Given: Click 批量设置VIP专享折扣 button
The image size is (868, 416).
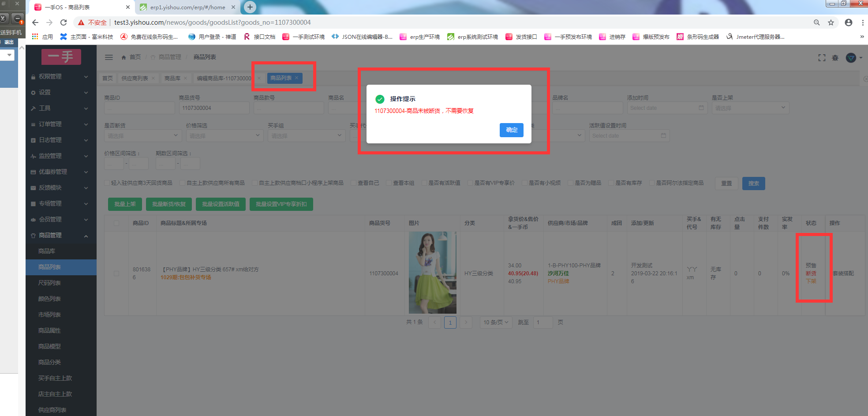Looking at the screenshot, I should click(281, 204).
